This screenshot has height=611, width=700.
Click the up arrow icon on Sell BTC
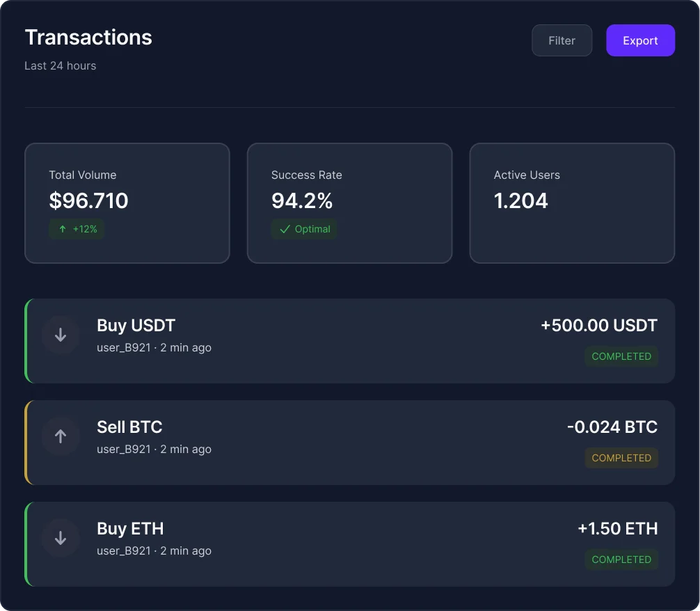(61, 436)
